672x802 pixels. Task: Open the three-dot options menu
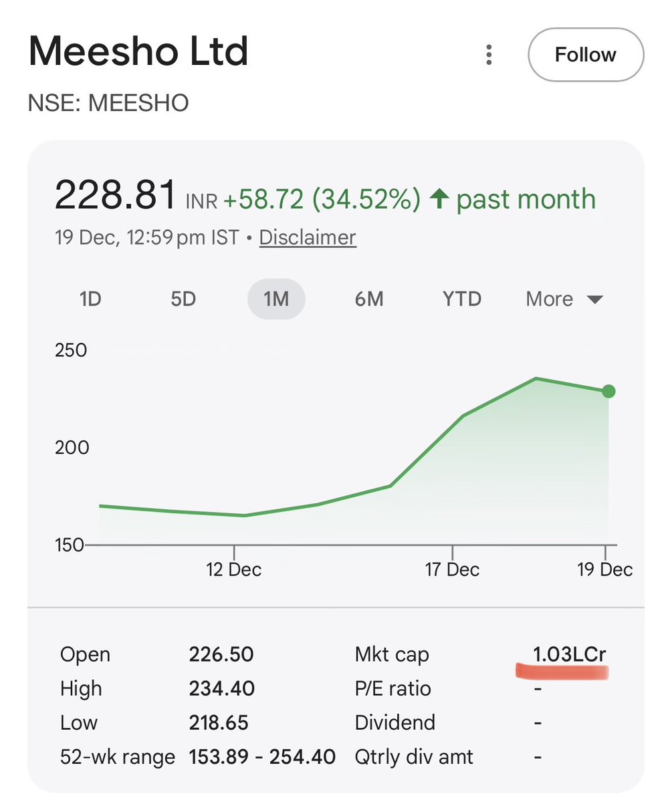pos(489,55)
